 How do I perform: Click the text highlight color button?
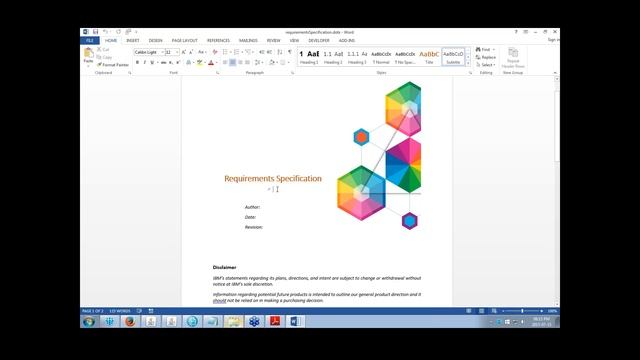pyautogui.click(x=200, y=62)
